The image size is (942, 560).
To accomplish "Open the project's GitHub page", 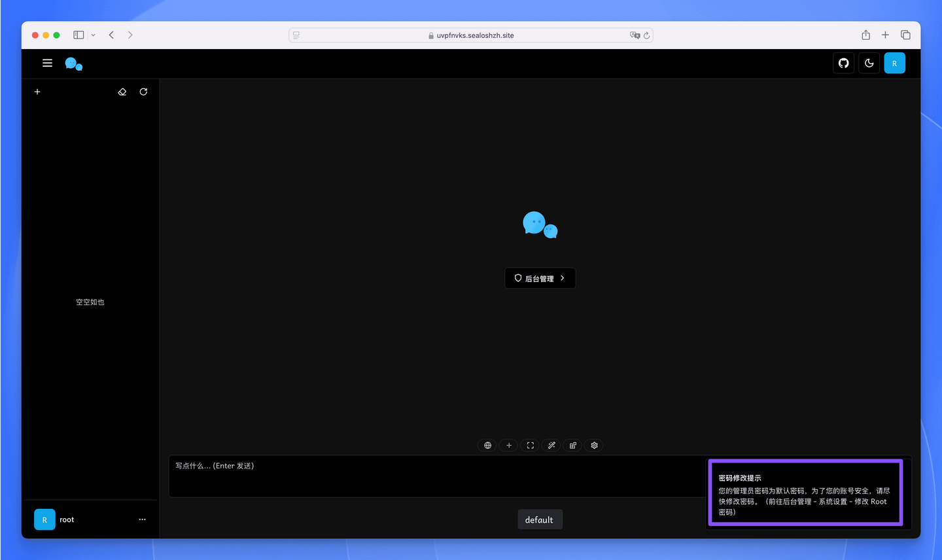I will coord(843,63).
